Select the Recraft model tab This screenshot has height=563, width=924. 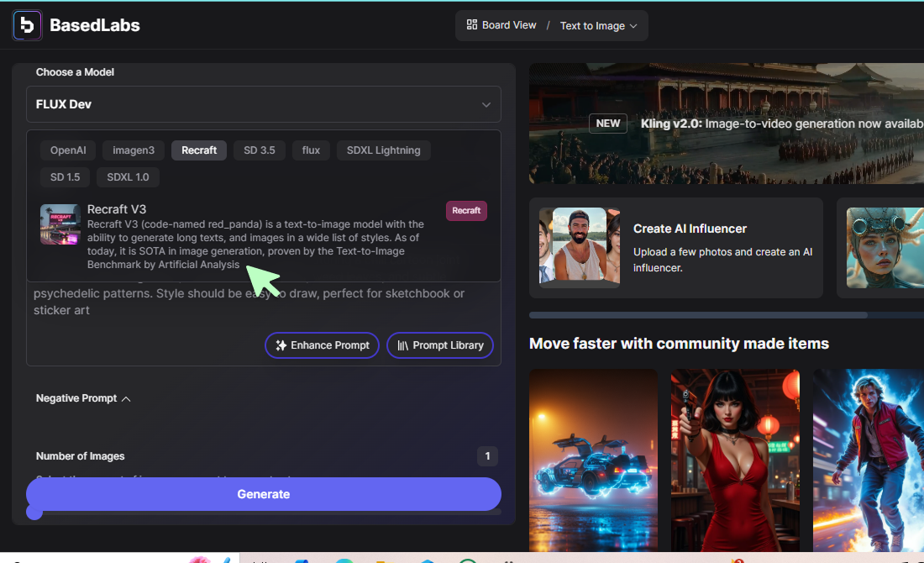pyautogui.click(x=199, y=150)
